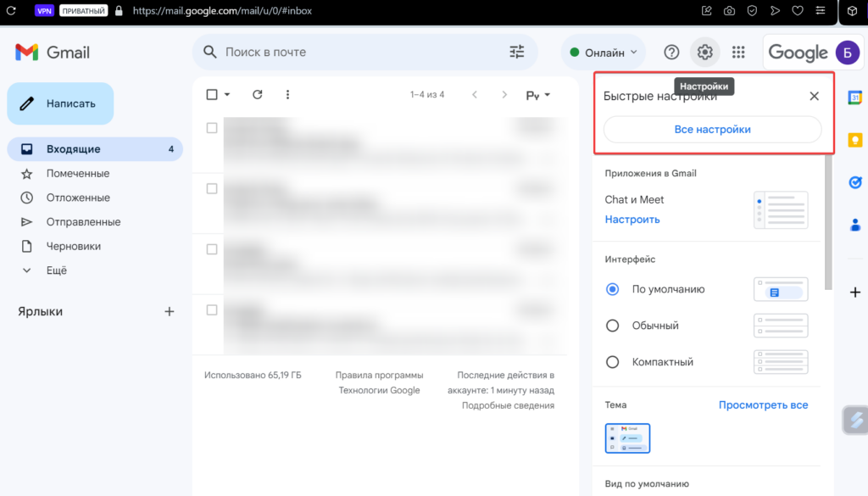Select the Компактный density option

(x=612, y=362)
